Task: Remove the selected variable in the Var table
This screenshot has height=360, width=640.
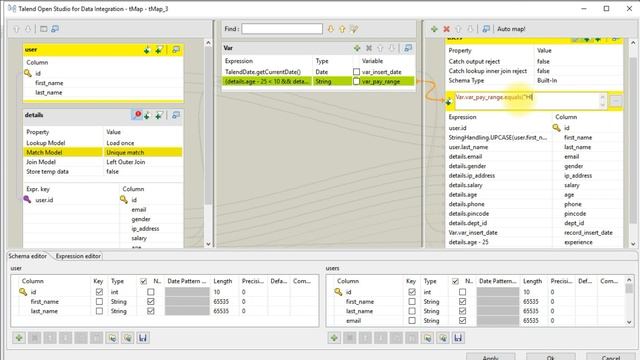Action: pyautogui.click(x=369, y=48)
